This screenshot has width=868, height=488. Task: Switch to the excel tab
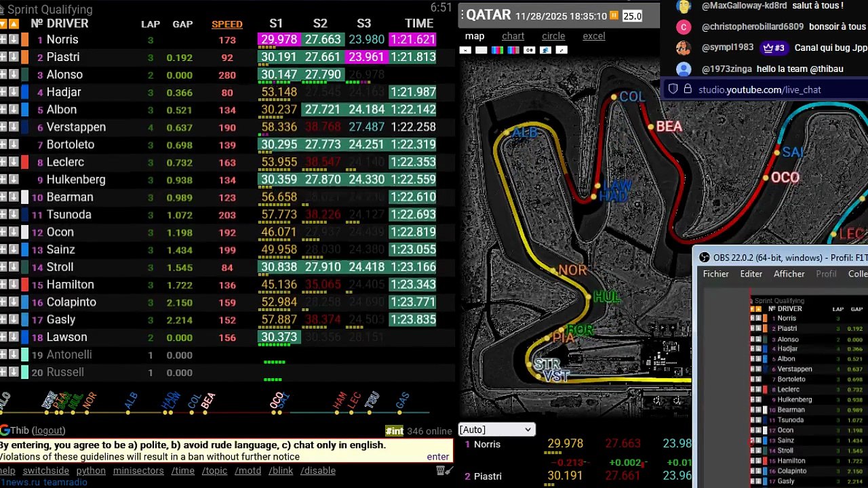594,36
